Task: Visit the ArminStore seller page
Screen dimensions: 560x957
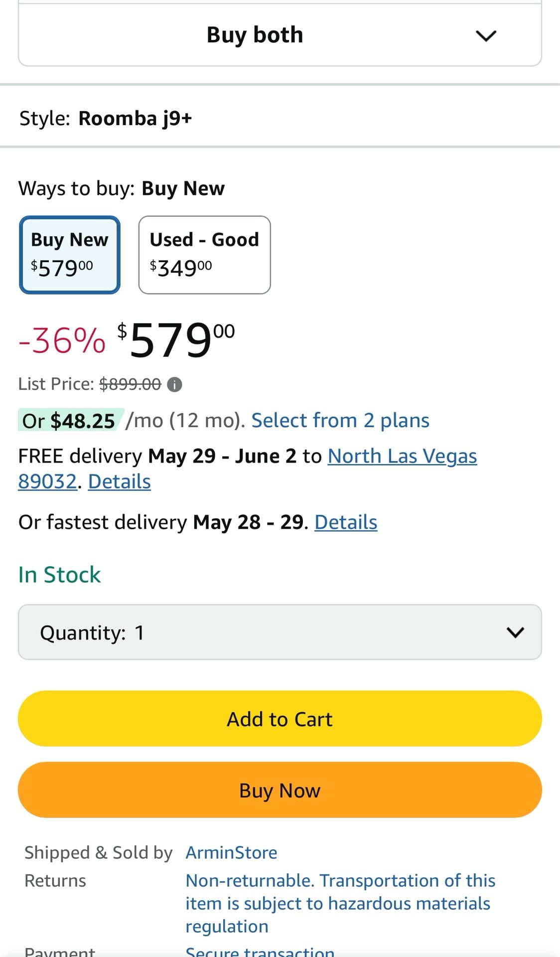Action: [x=231, y=852]
